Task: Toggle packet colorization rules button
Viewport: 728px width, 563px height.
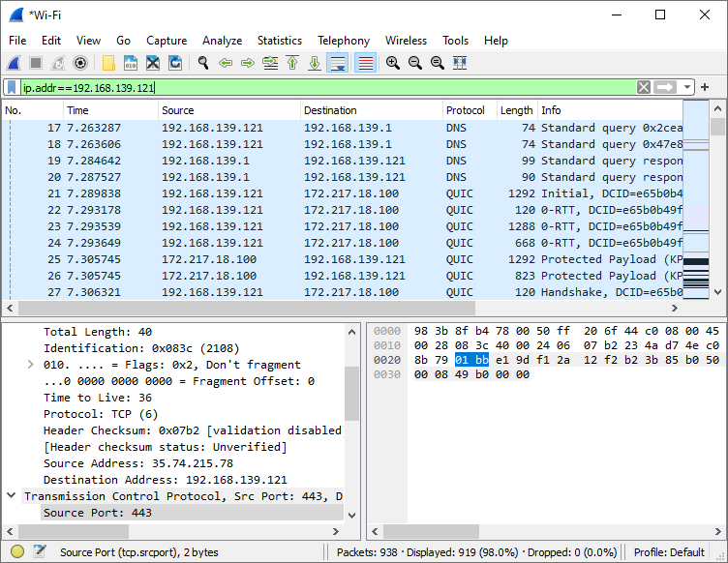Action: click(x=365, y=63)
